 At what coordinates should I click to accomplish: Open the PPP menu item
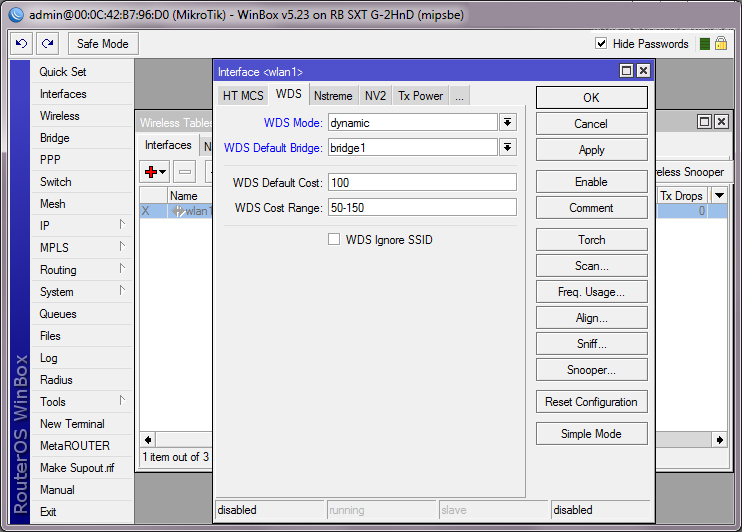coord(81,160)
